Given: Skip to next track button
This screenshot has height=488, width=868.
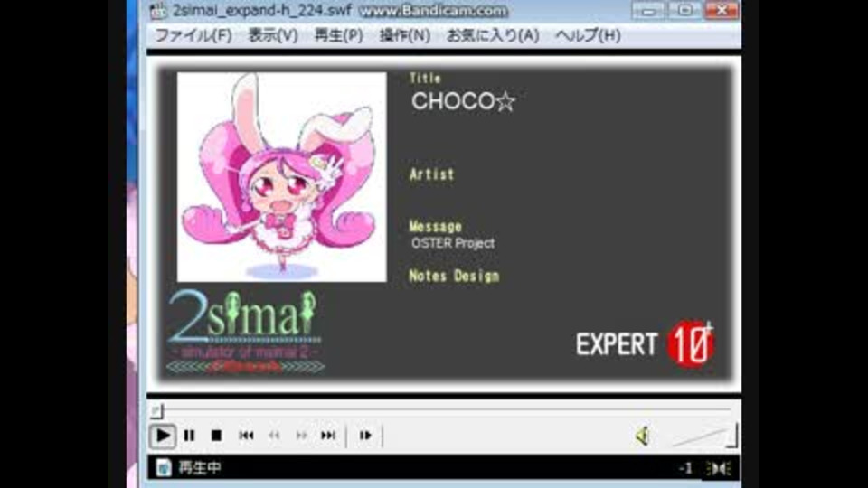Looking at the screenshot, I should coord(328,436).
